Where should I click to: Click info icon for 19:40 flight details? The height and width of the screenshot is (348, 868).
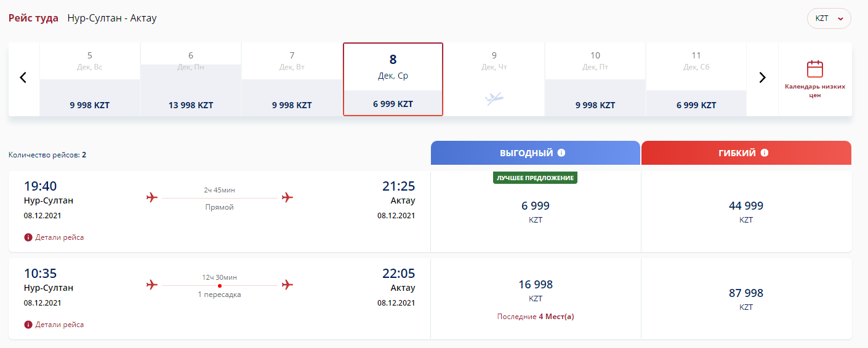click(x=28, y=237)
